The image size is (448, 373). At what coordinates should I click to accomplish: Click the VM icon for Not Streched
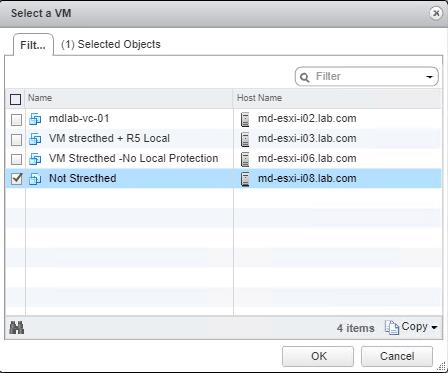[x=35, y=179]
